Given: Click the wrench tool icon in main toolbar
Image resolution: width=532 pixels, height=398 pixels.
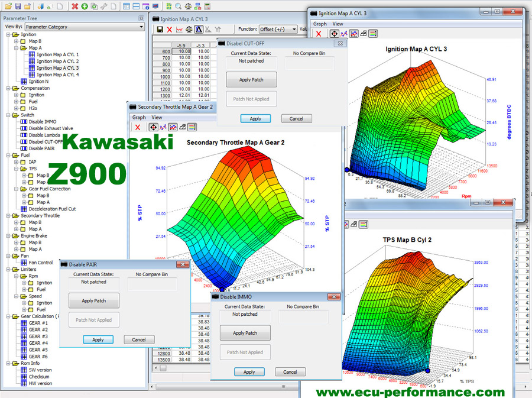Looking at the screenshot, I should coord(104,6).
